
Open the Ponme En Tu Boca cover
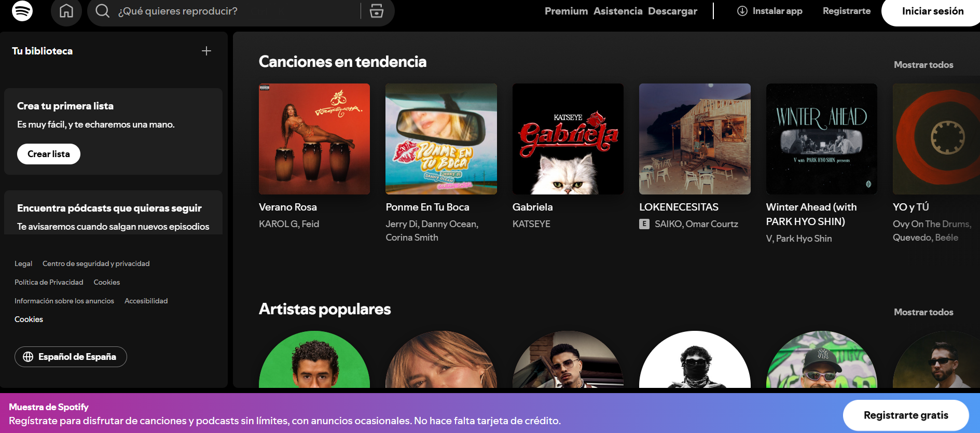tap(441, 139)
